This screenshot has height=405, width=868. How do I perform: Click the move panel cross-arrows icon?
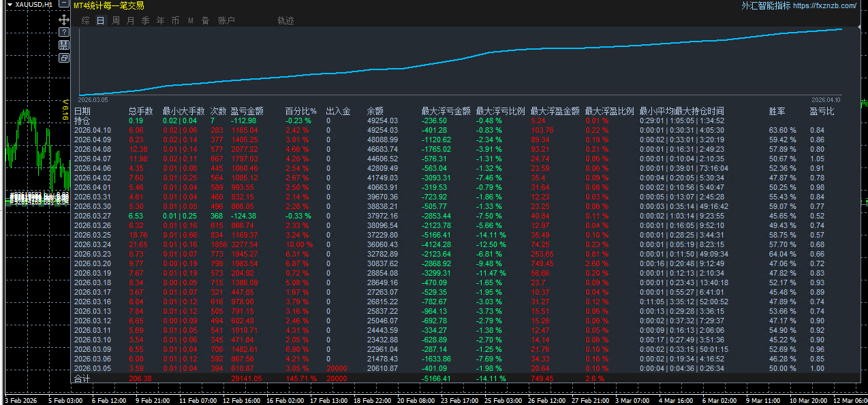(x=64, y=20)
